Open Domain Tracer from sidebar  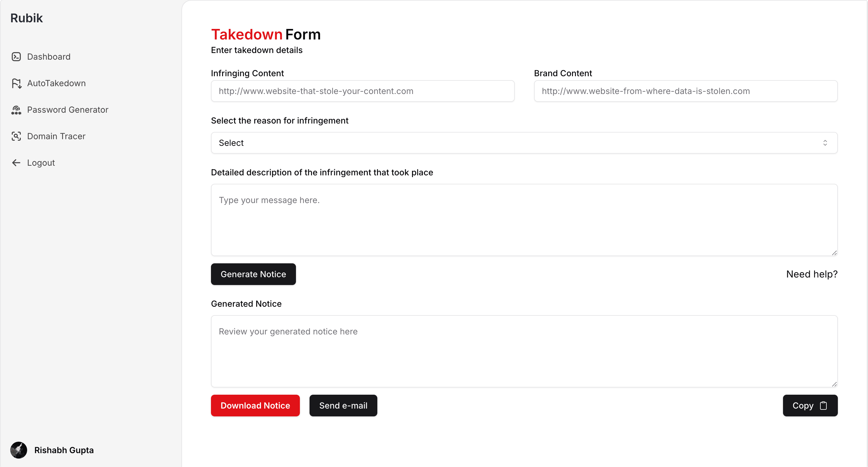56,136
